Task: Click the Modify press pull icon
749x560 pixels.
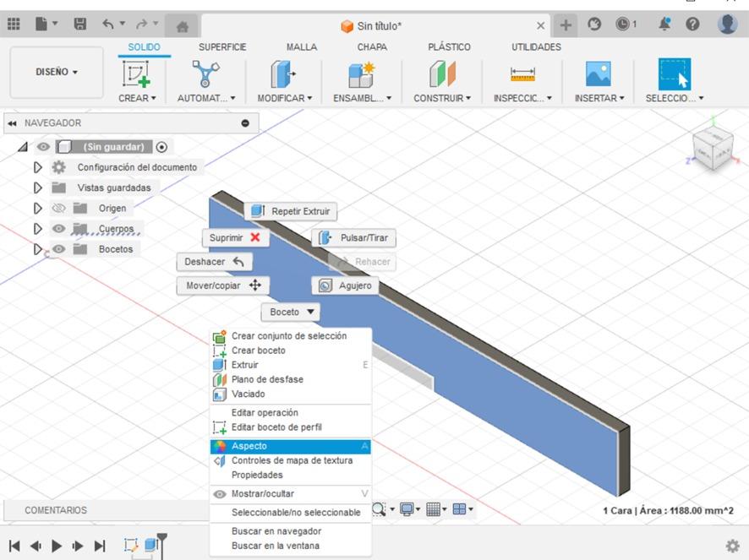Action: click(284, 74)
